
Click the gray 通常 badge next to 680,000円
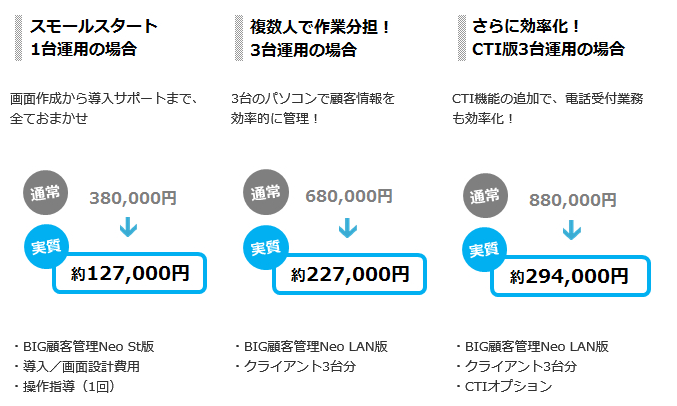click(x=266, y=192)
